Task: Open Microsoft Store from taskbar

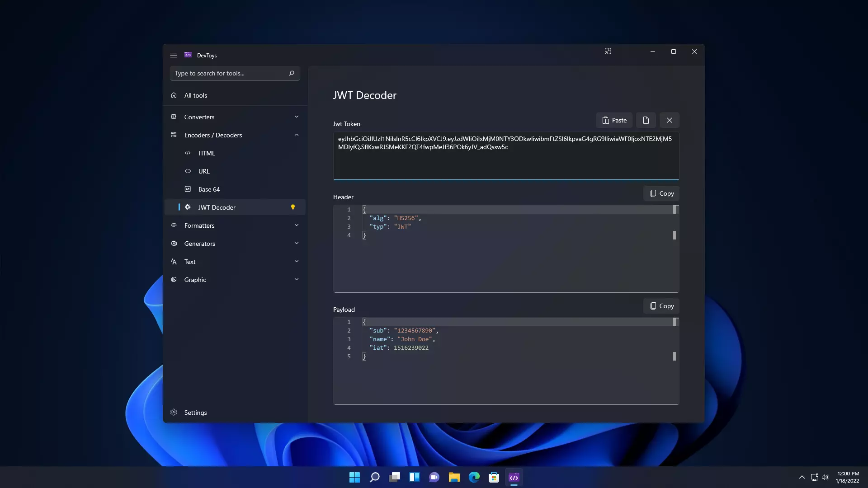Action: [x=494, y=477]
